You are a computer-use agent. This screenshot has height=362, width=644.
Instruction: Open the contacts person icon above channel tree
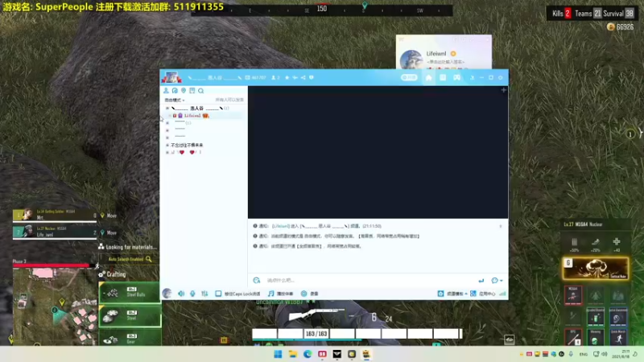(166, 91)
